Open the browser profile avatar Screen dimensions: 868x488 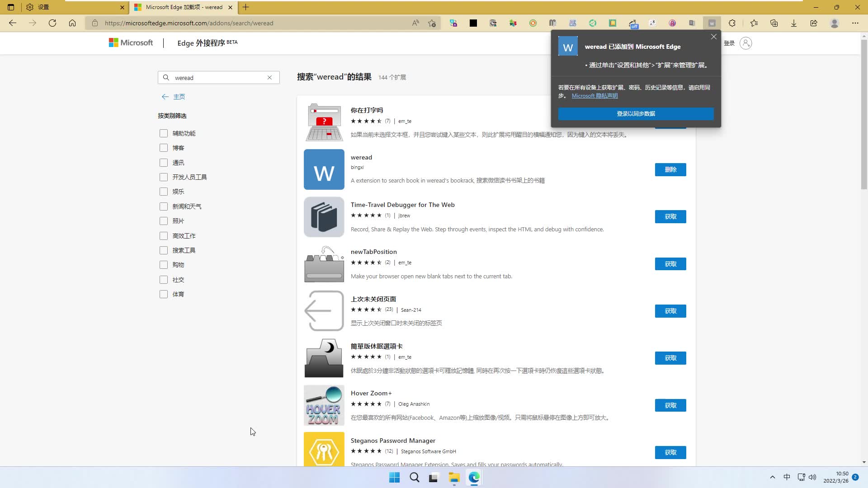(835, 23)
